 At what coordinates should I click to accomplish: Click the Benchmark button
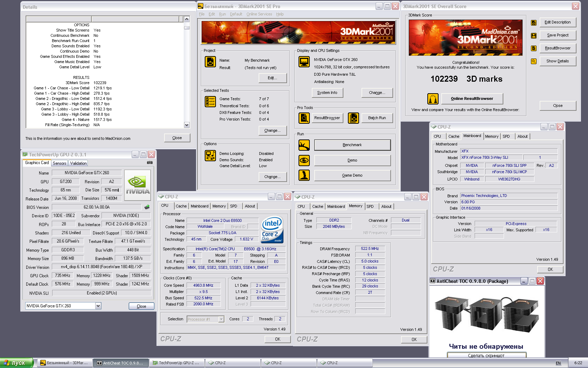(352, 145)
